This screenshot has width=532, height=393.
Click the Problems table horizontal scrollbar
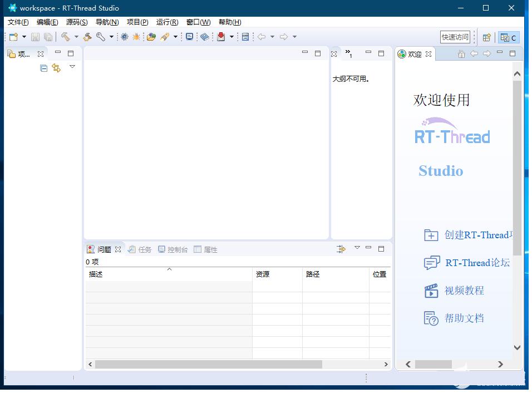coord(208,364)
